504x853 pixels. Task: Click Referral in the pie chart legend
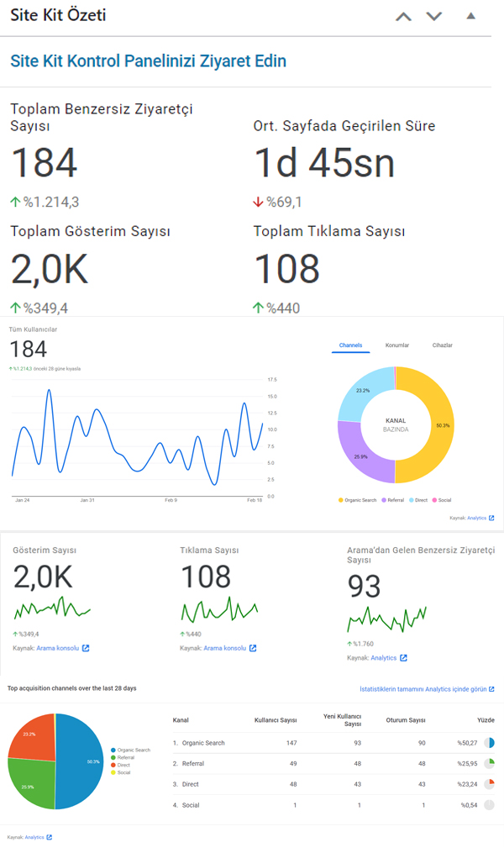[126, 757]
